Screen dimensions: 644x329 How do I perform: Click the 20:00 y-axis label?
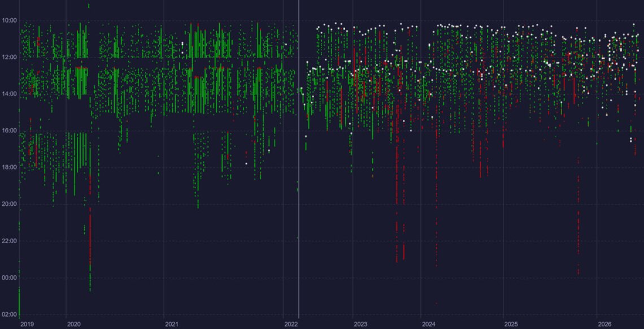(x=10, y=204)
